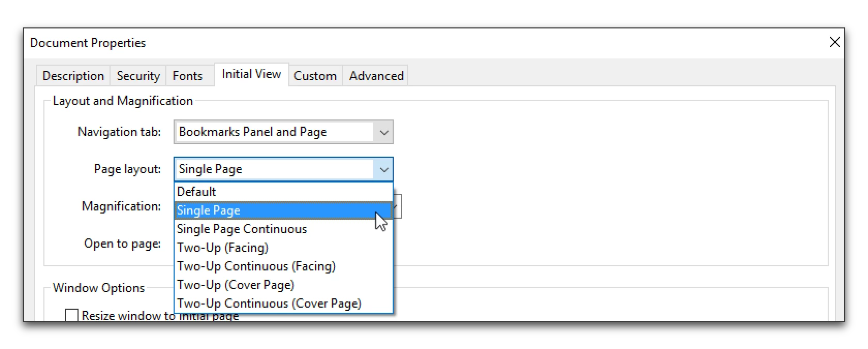Select Two-Up Continuous (Facing) option
This screenshot has height=349, width=868.
coord(284,266)
